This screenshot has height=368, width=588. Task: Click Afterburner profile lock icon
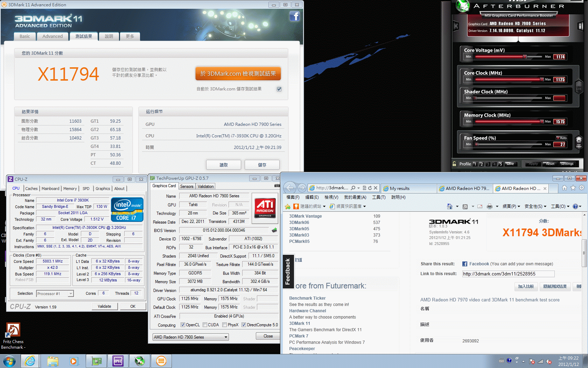click(454, 164)
